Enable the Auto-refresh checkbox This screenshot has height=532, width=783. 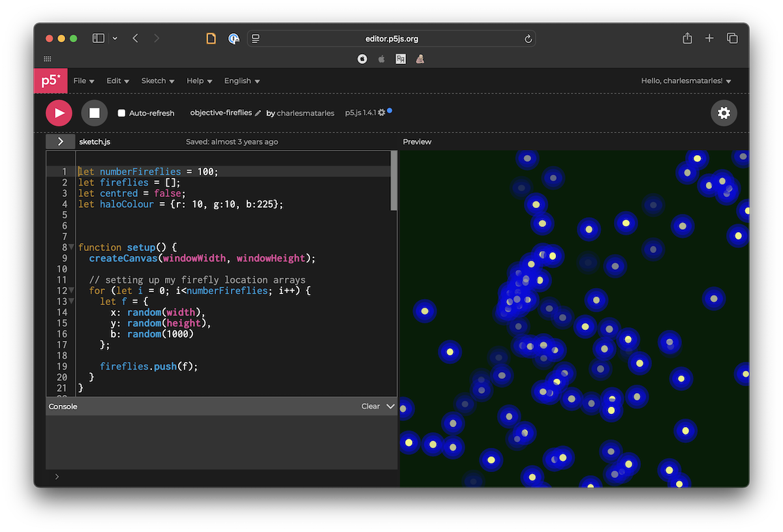click(121, 112)
